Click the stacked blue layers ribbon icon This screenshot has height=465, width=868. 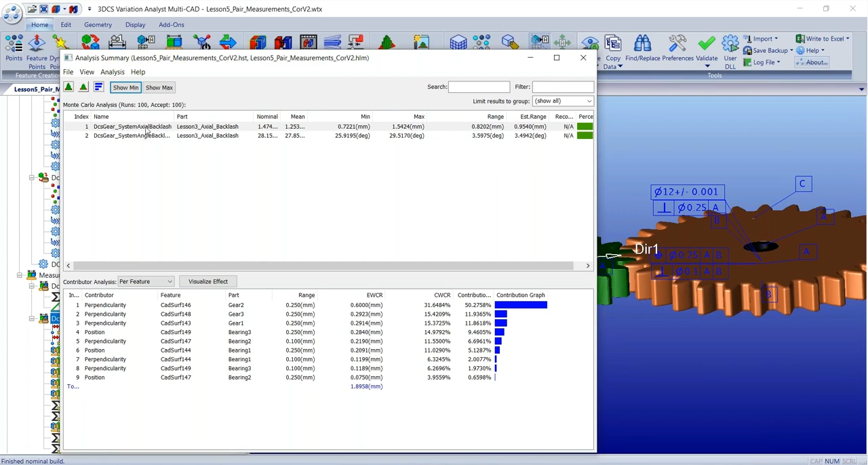pyautogui.click(x=332, y=43)
